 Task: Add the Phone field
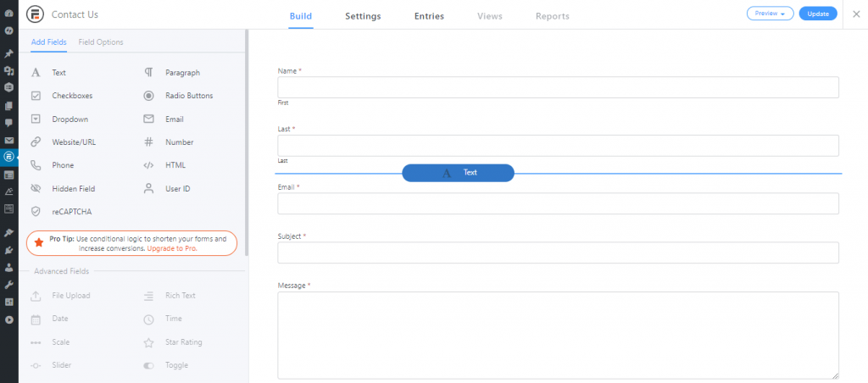[52, 165]
